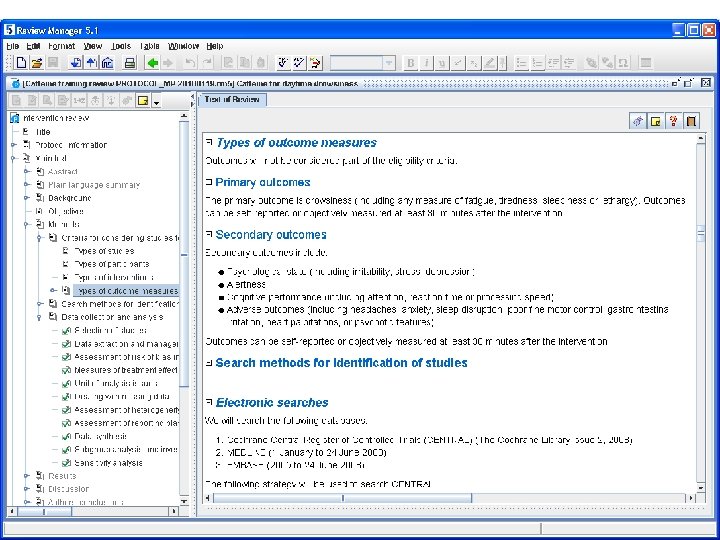720x540 pixels.
Task: Click the Check Out toolbar icon
Action: (91, 63)
